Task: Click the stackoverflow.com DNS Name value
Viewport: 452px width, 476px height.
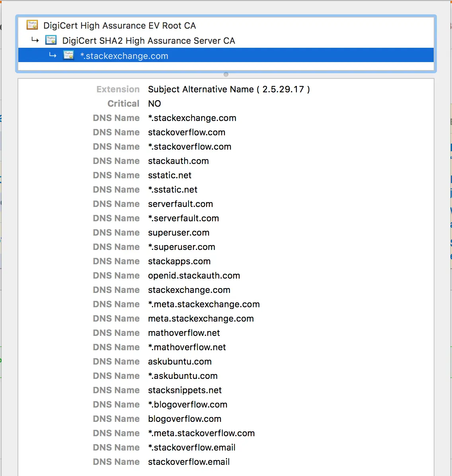Action: [x=186, y=132]
